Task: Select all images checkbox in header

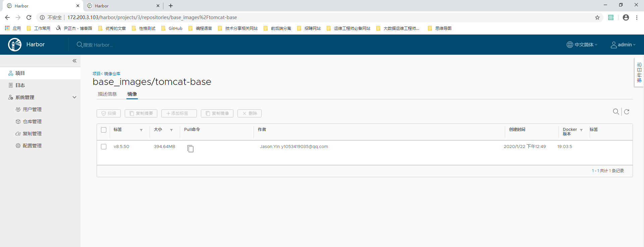Action: click(x=104, y=130)
